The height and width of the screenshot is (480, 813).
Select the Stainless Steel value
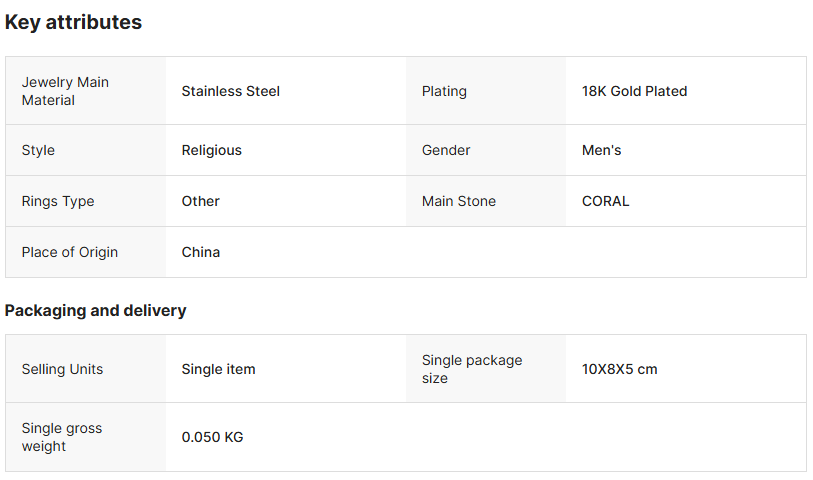(x=230, y=91)
